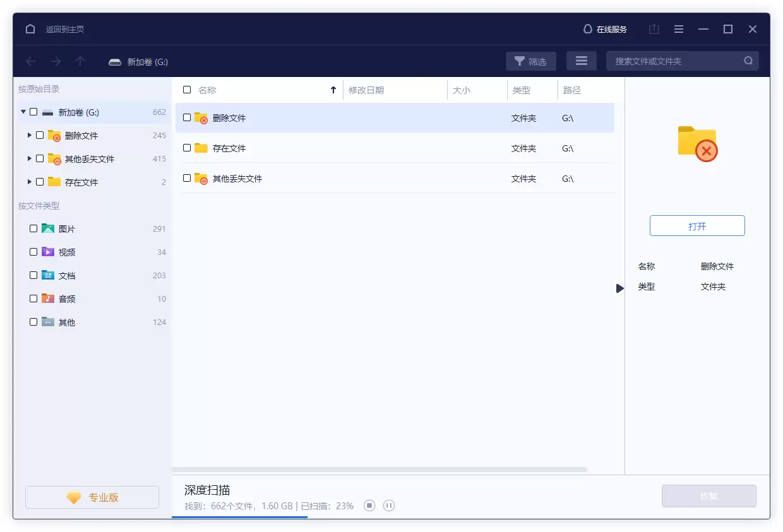Pause the deep scan with pause icon
The image size is (783, 532).
(389, 505)
